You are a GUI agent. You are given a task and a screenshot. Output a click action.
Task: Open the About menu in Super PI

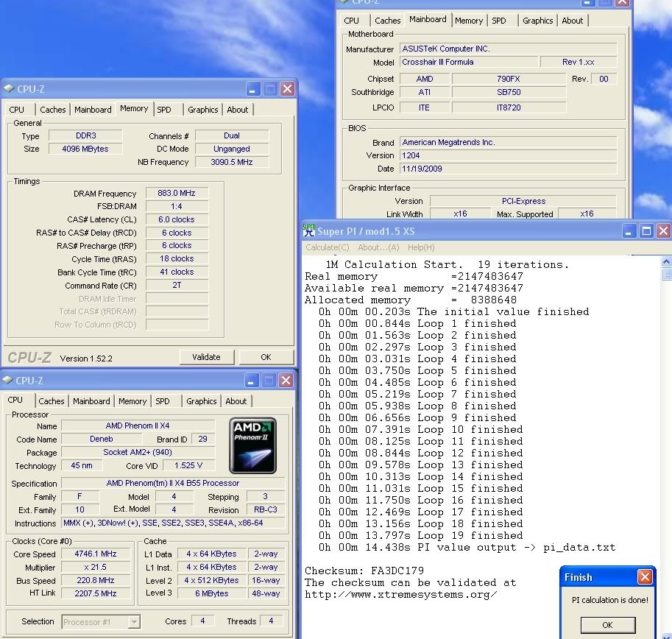tap(378, 247)
